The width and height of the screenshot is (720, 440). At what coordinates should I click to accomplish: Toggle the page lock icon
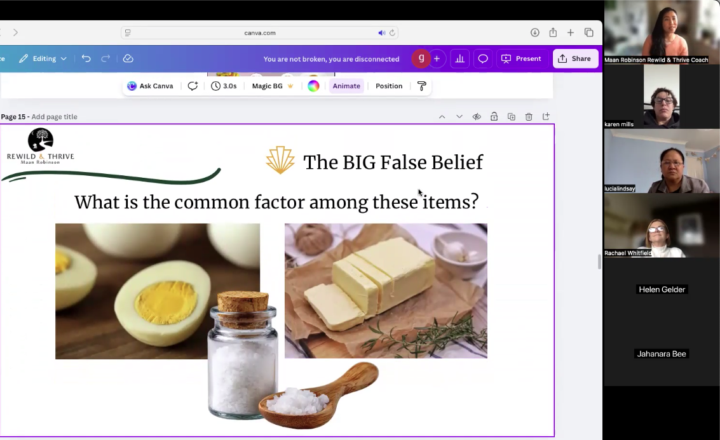tap(494, 117)
